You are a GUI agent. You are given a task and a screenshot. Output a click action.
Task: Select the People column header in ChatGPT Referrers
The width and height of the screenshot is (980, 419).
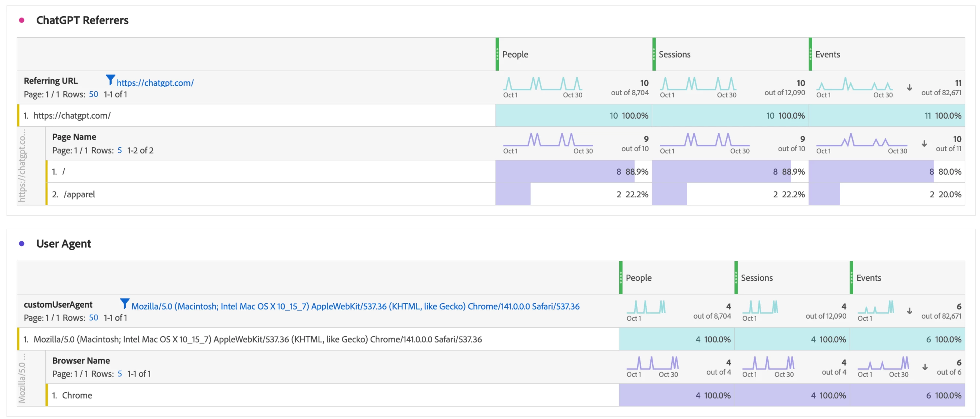(x=515, y=55)
